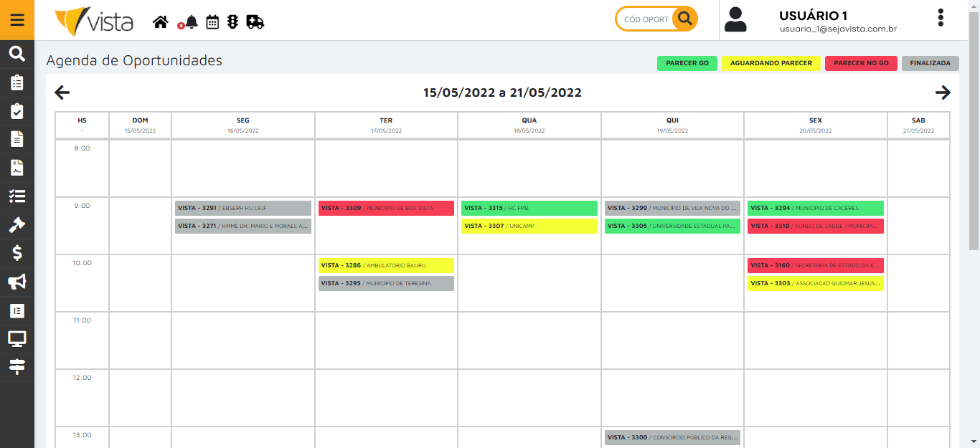Open the megaphone announcements sidebar icon
Image resolution: width=980 pixels, height=448 pixels.
click(17, 282)
